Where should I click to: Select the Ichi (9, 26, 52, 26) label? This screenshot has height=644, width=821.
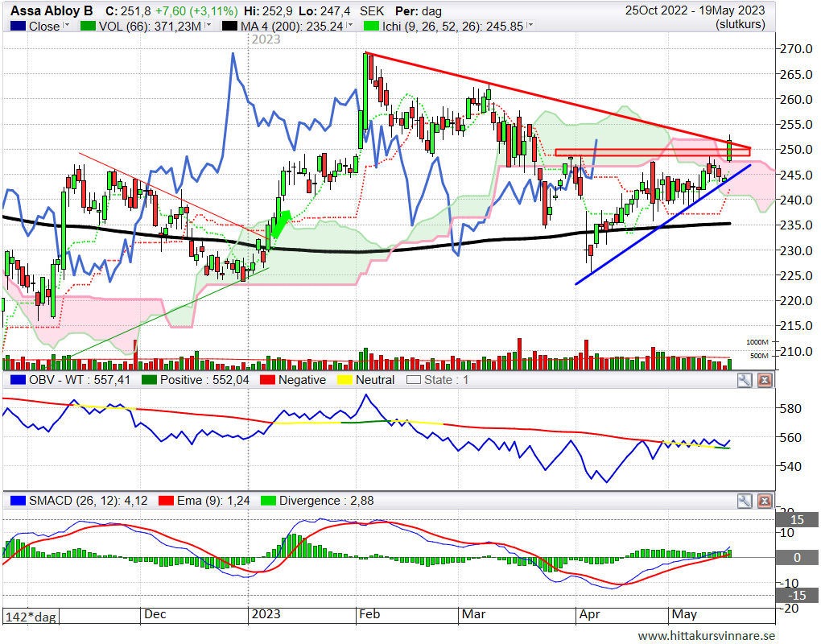coord(452,27)
